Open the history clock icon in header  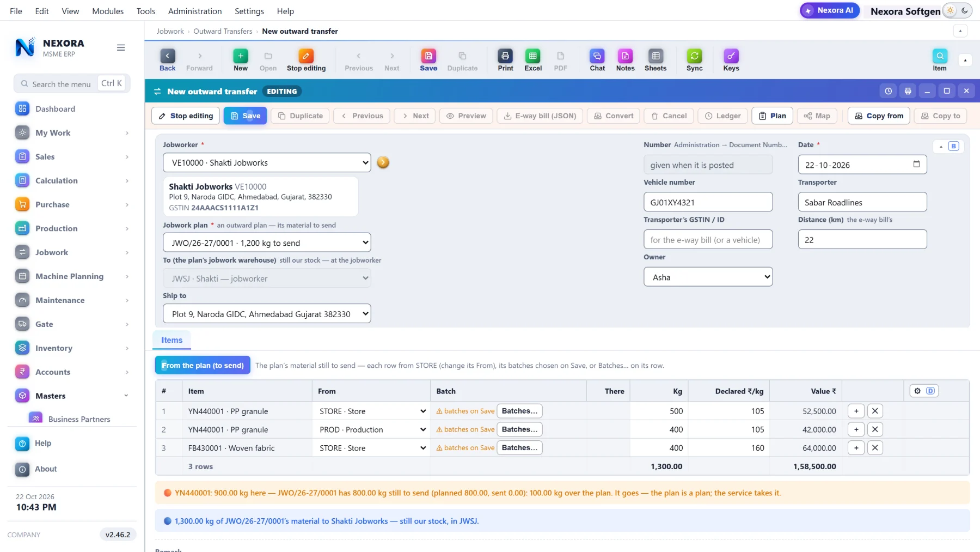point(888,91)
